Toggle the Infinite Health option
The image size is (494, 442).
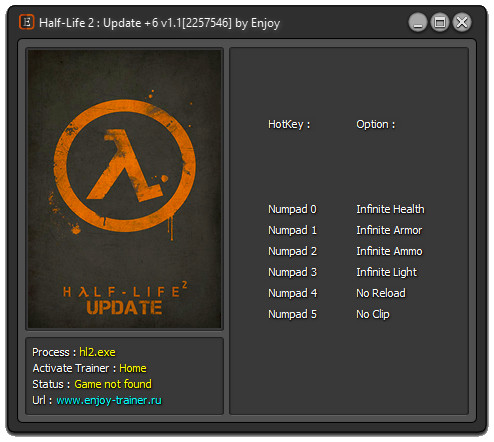pos(390,209)
